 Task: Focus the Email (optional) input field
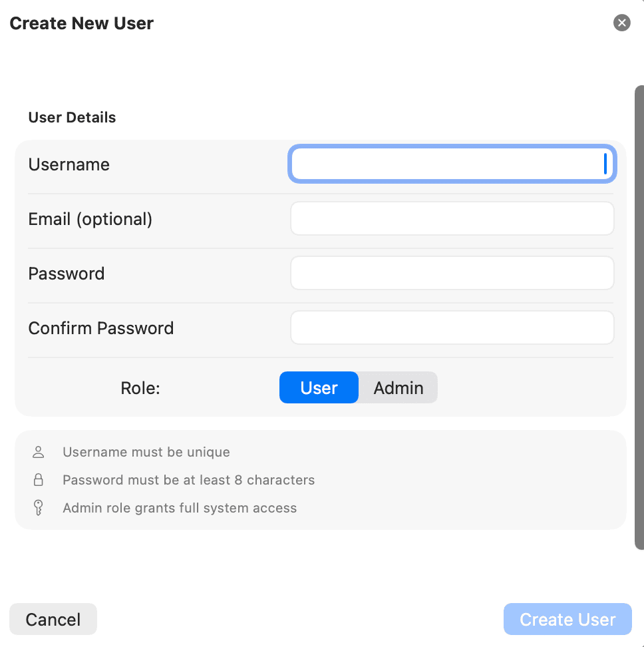452,218
